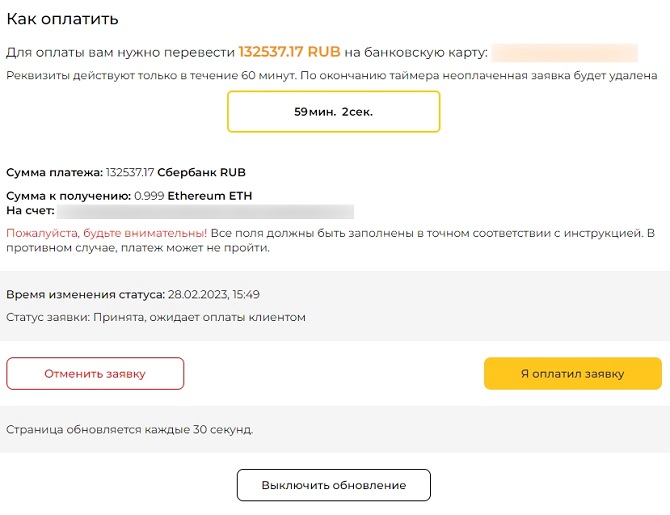The height and width of the screenshot is (515, 670).
Task: Click the blurred wallet address after 'На счет'
Action: pos(205,211)
